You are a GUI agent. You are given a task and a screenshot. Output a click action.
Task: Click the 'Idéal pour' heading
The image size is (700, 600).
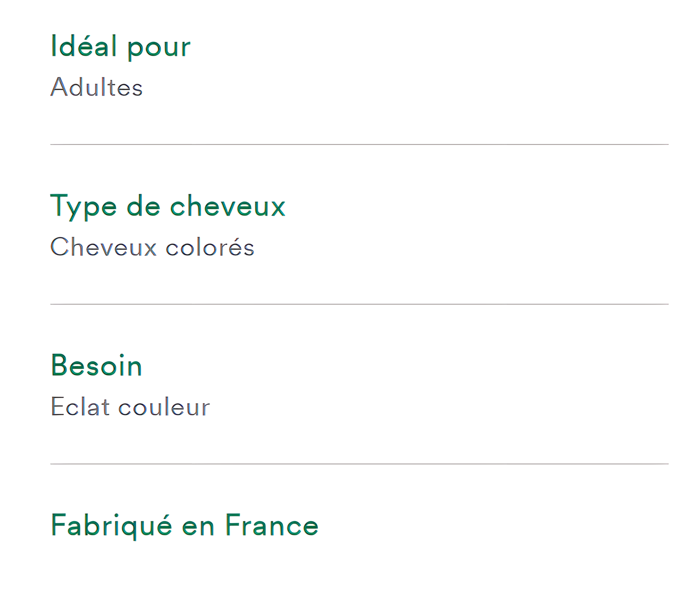point(120,47)
